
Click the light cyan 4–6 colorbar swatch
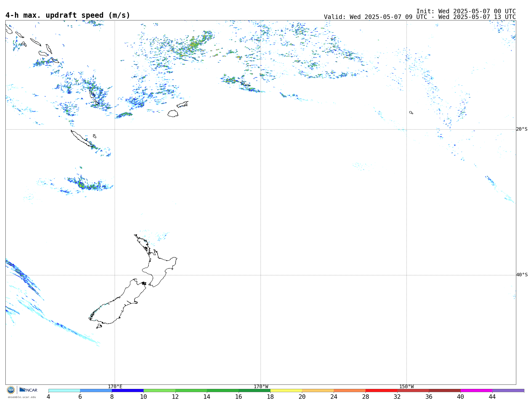click(x=64, y=391)
